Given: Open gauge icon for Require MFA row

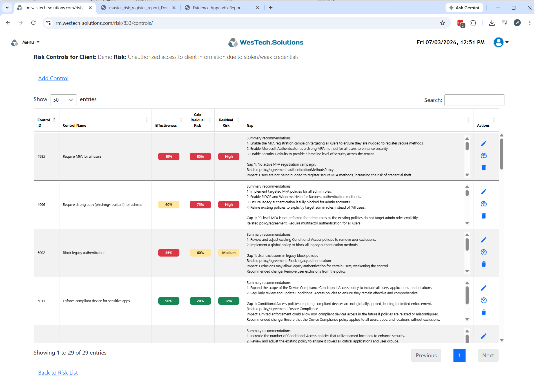Looking at the screenshot, I should click(x=484, y=156).
